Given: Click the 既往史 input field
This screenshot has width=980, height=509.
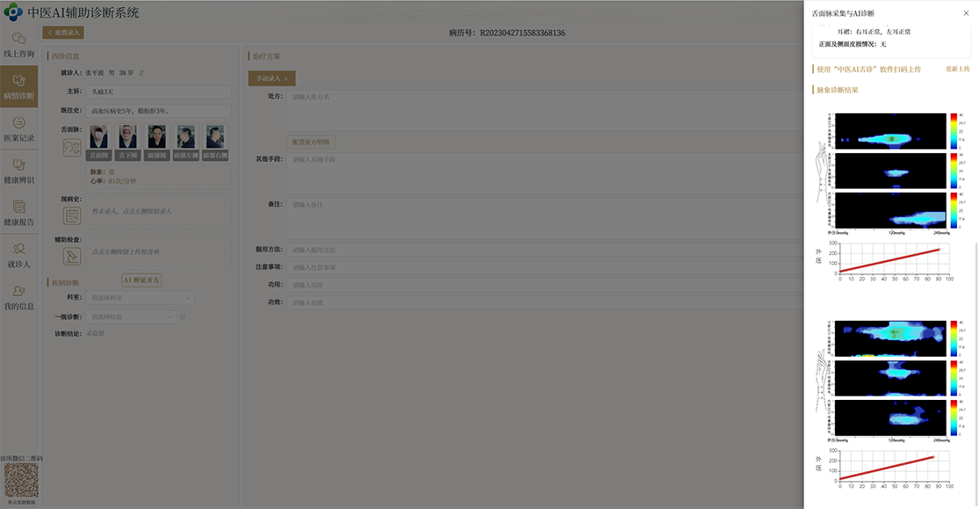Looking at the screenshot, I should point(158,111).
